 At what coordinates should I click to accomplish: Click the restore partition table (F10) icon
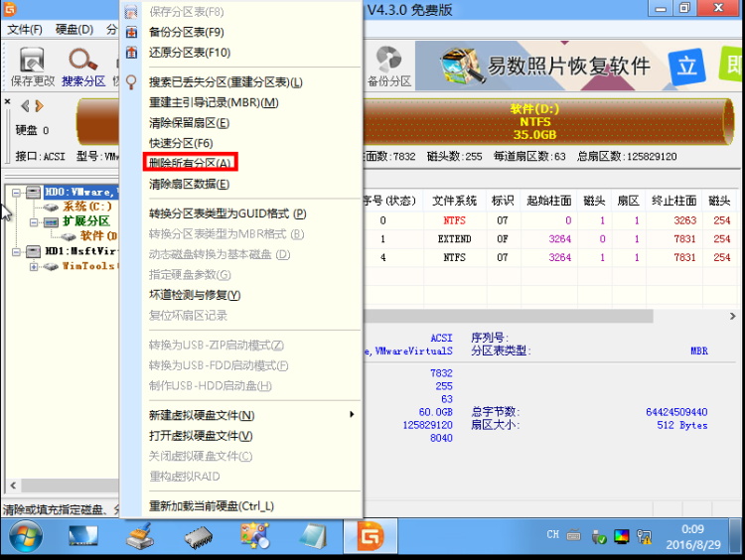pyautogui.click(x=131, y=53)
